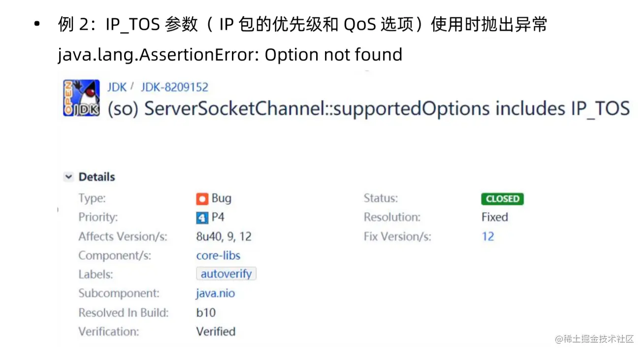Click the green CLOSED status badge
This screenshot has height=354, width=644.
pos(502,199)
